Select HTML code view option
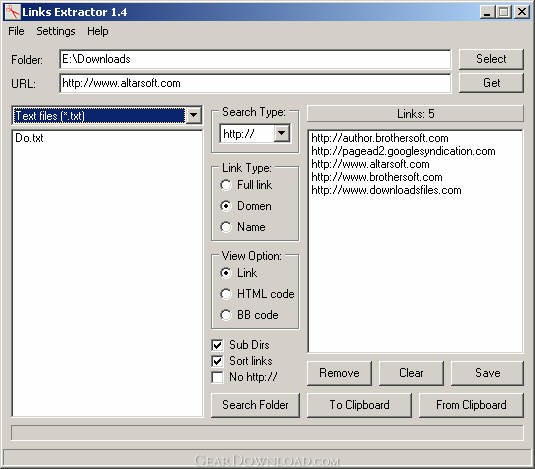Image resolution: width=535 pixels, height=469 pixels. point(226,294)
